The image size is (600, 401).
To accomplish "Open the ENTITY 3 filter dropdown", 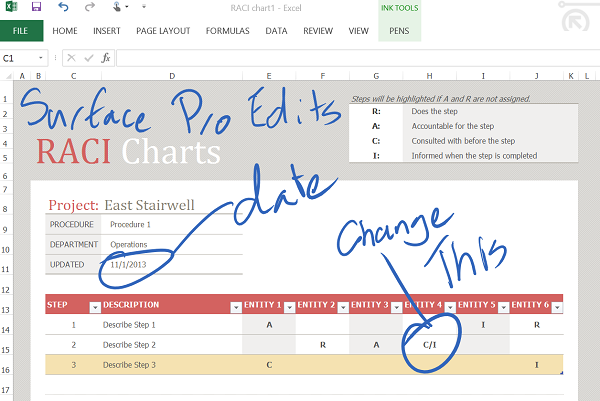I will 397,307.
